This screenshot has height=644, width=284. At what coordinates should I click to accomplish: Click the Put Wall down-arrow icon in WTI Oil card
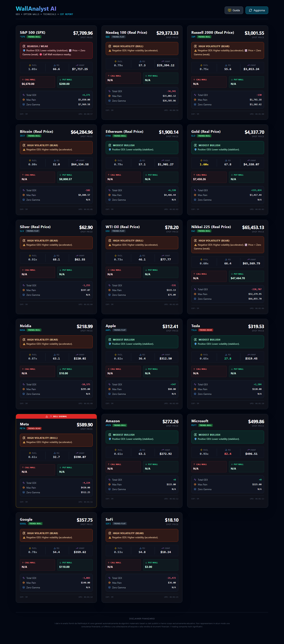(x=146, y=270)
